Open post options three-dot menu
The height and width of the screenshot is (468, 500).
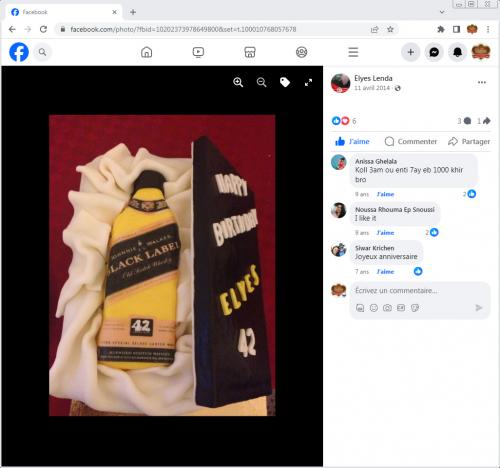point(482,82)
